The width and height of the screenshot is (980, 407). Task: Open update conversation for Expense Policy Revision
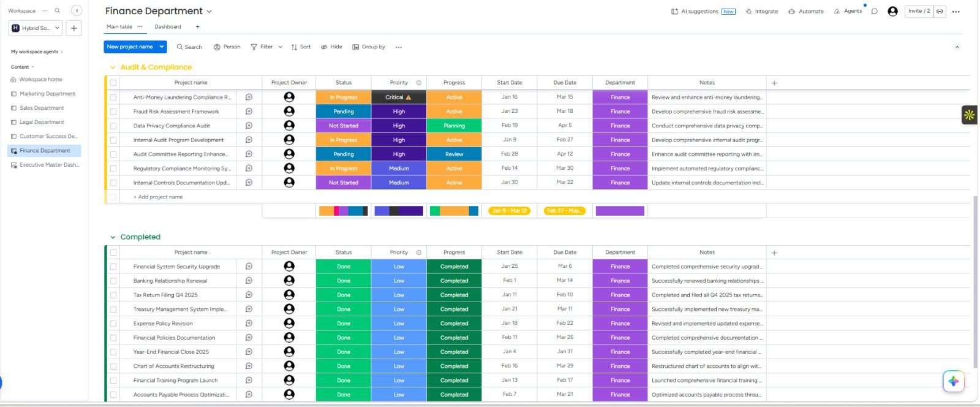coord(249,324)
